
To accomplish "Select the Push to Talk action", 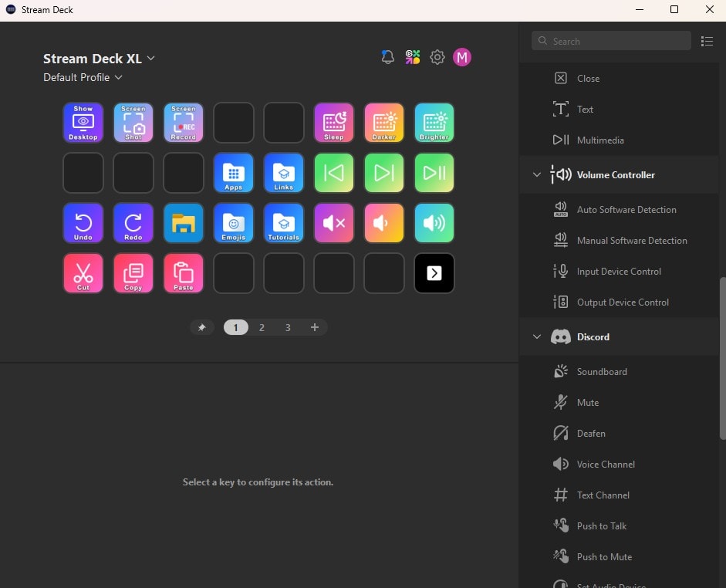I will point(620,526).
